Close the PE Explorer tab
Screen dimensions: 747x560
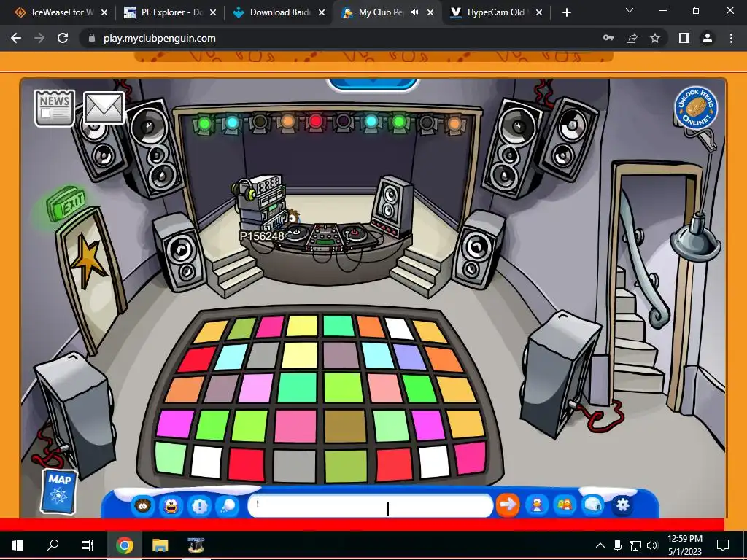(x=213, y=12)
